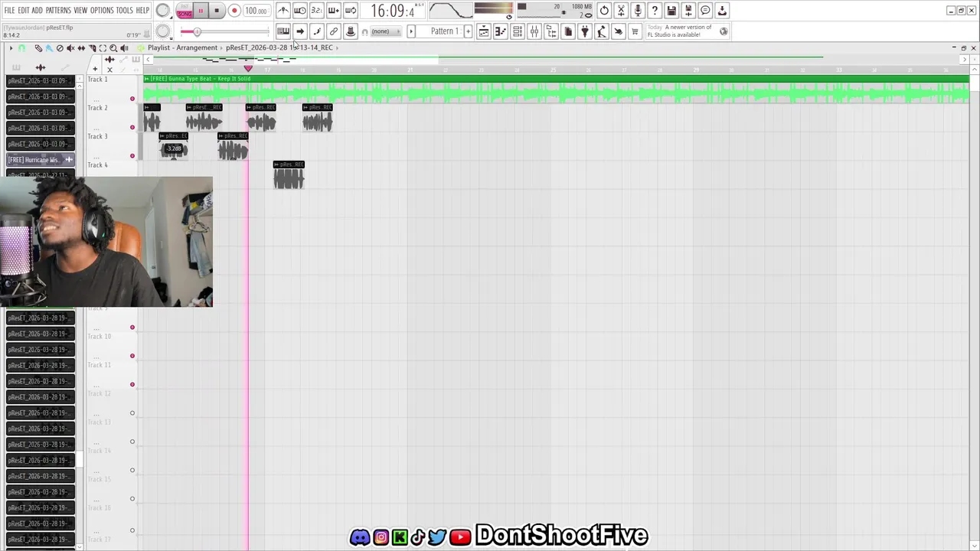Click the globe online news icon
The height and width of the screenshot is (551, 980).
724,31
